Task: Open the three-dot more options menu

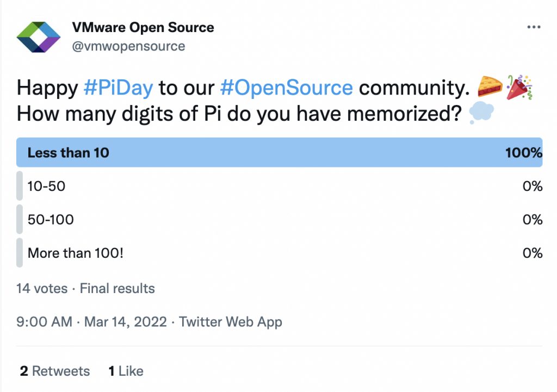Action: point(534,28)
